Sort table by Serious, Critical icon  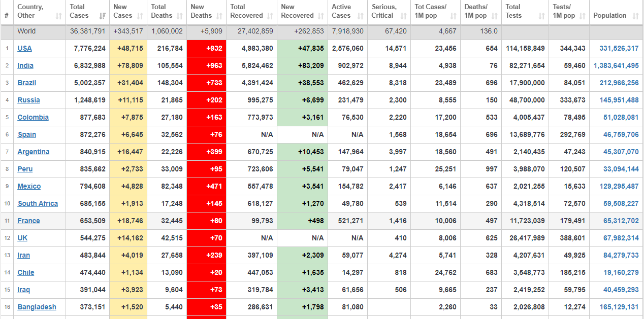(x=404, y=16)
